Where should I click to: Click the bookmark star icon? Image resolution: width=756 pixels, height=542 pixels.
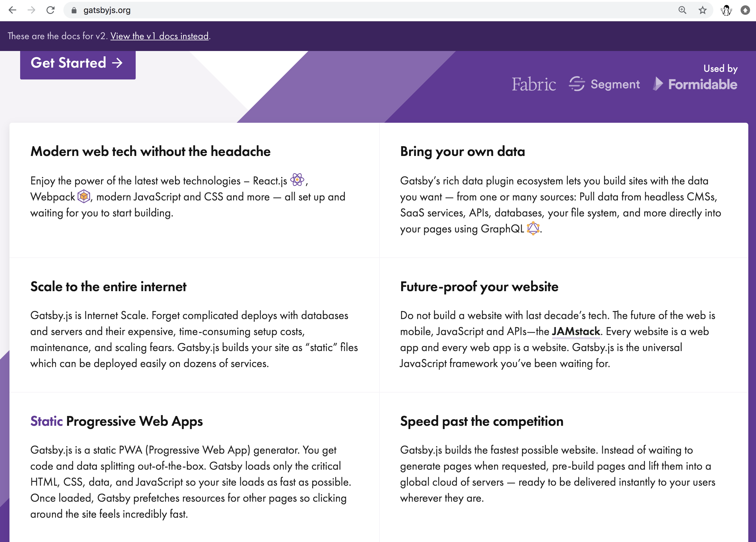point(703,10)
